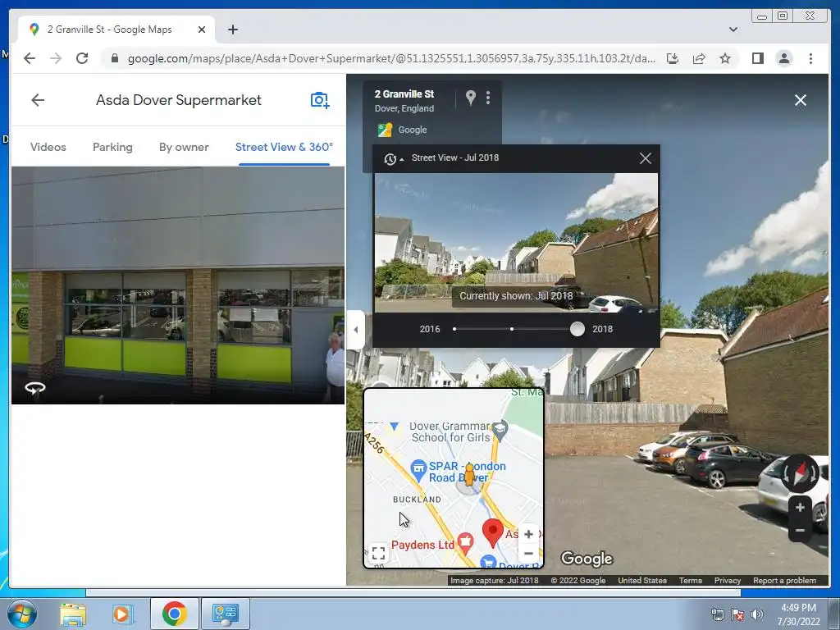Image resolution: width=840 pixels, height=630 pixels.
Task: Bookmark this page with the star
Action: (x=725, y=58)
